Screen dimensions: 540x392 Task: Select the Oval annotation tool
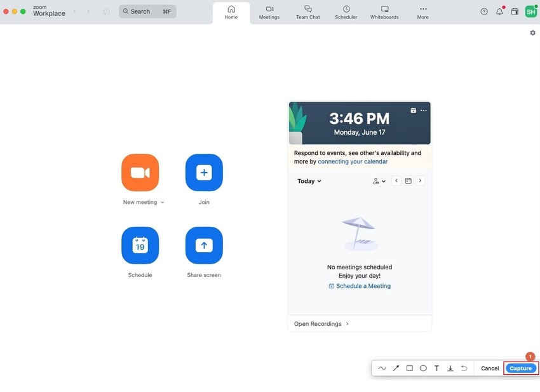coord(422,368)
